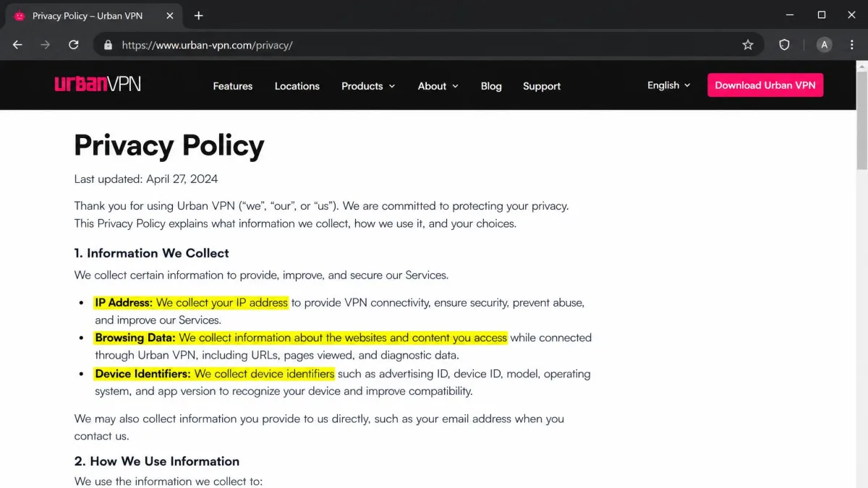Screen dimensions: 868x488
Task: Open the Blog nav link
Action: point(491,86)
